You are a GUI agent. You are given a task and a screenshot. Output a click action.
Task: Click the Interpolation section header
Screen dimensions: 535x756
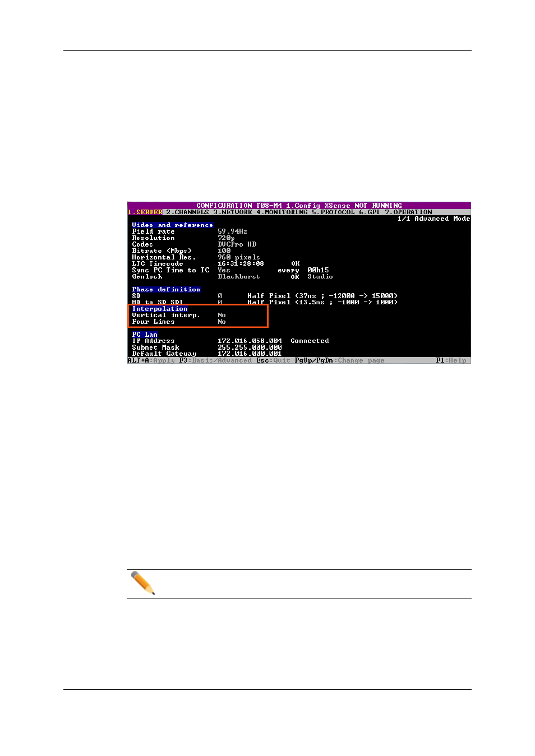tap(160, 309)
